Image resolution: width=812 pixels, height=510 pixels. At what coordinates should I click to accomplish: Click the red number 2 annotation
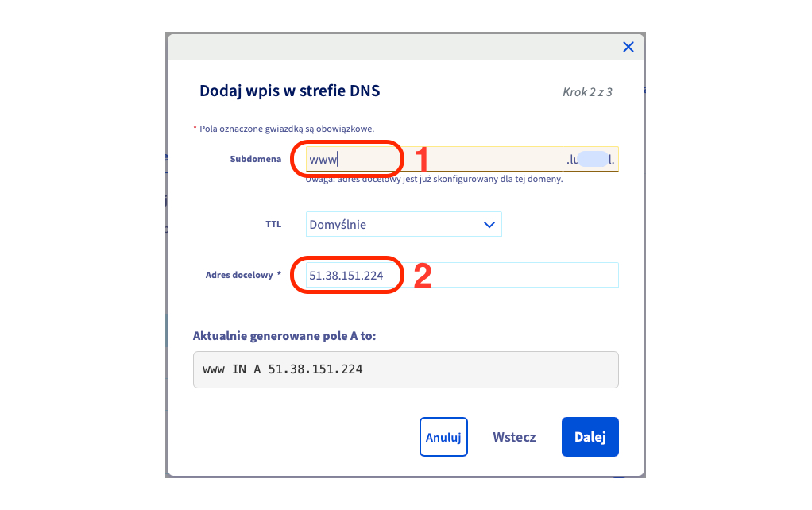[x=423, y=276]
